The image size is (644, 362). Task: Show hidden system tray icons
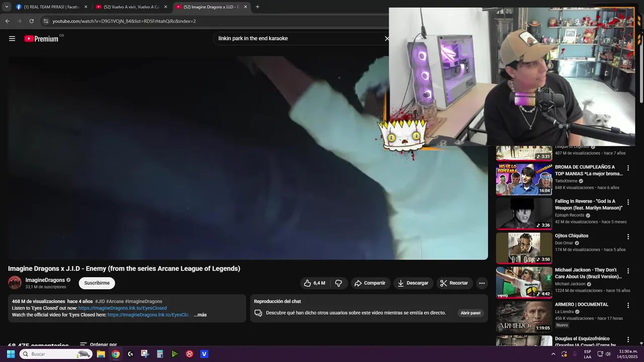[553, 354]
